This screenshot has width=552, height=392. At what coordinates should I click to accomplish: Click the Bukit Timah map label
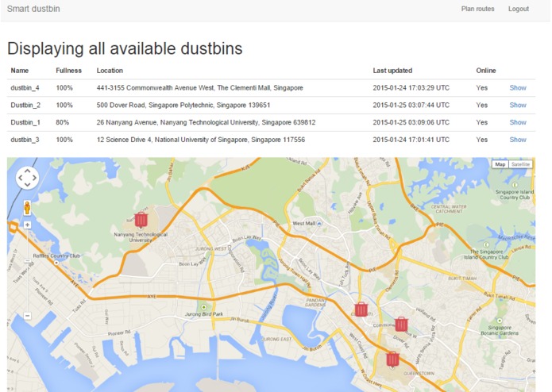pyautogui.click(x=462, y=278)
